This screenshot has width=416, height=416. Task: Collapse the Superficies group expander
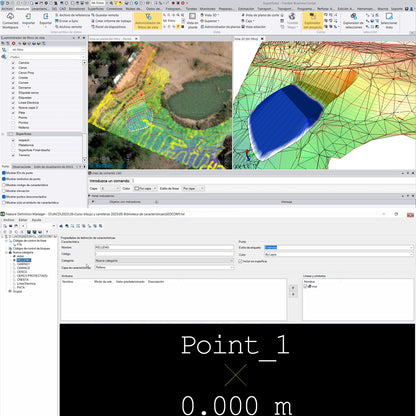pos(3,134)
